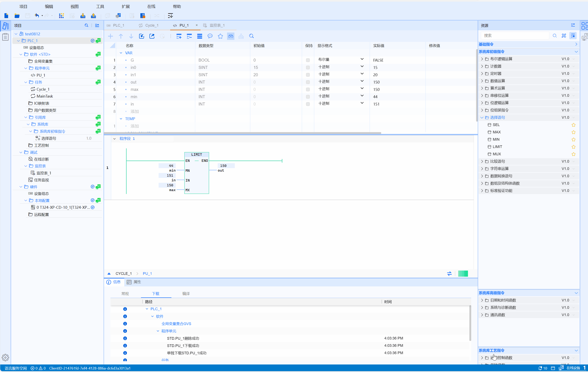Click the star favorites icon in editor toolbar
588x372 pixels.
coord(220,36)
